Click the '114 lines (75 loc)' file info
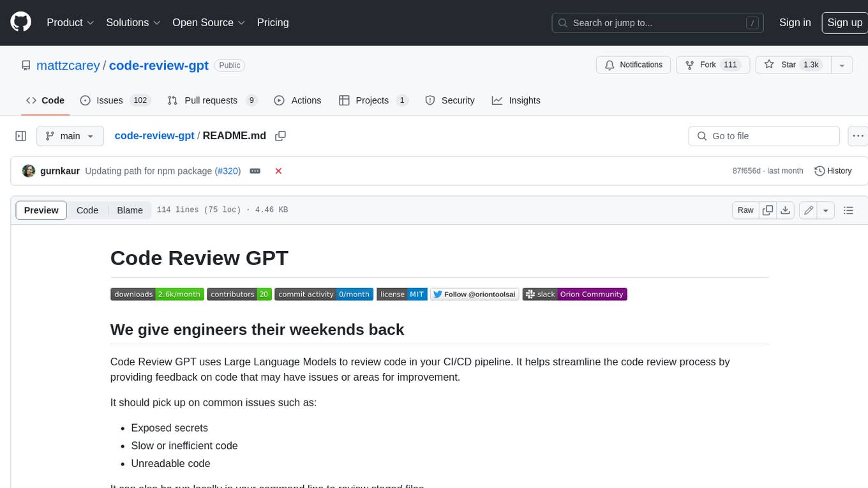Image resolution: width=868 pixels, height=488 pixels. click(x=198, y=210)
